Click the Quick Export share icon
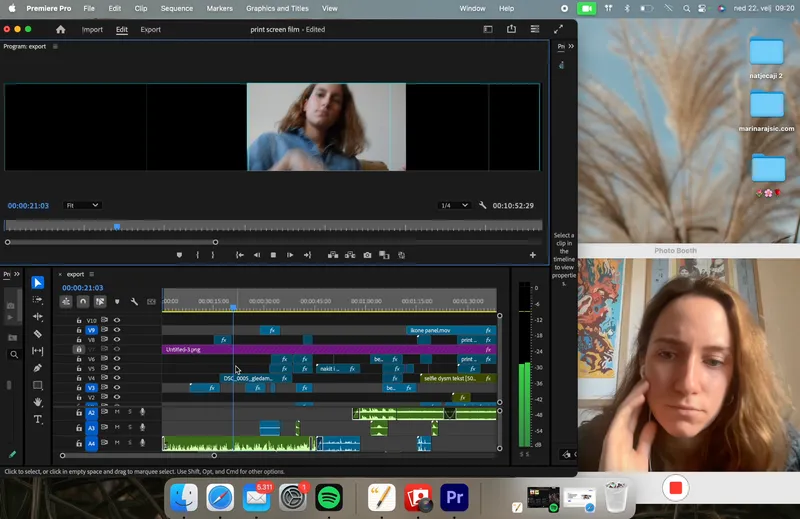Image resolution: width=800 pixels, height=519 pixels. click(x=511, y=29)
